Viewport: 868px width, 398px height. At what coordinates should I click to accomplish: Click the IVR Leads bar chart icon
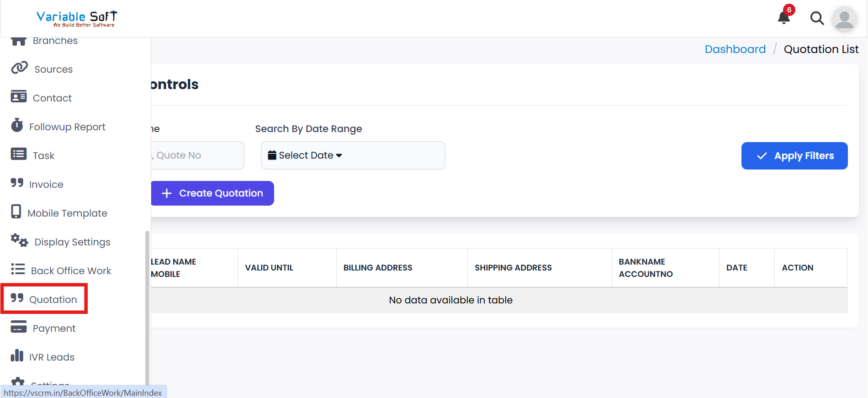[17, 356]
